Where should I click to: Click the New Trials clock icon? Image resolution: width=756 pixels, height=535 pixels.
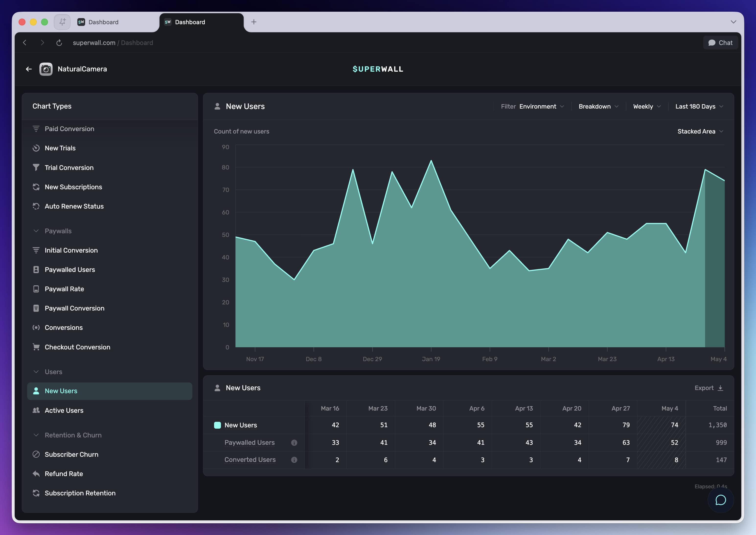tap(36, 148)
